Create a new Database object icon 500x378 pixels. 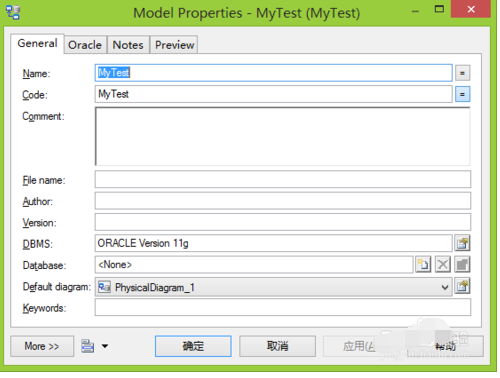423,265
